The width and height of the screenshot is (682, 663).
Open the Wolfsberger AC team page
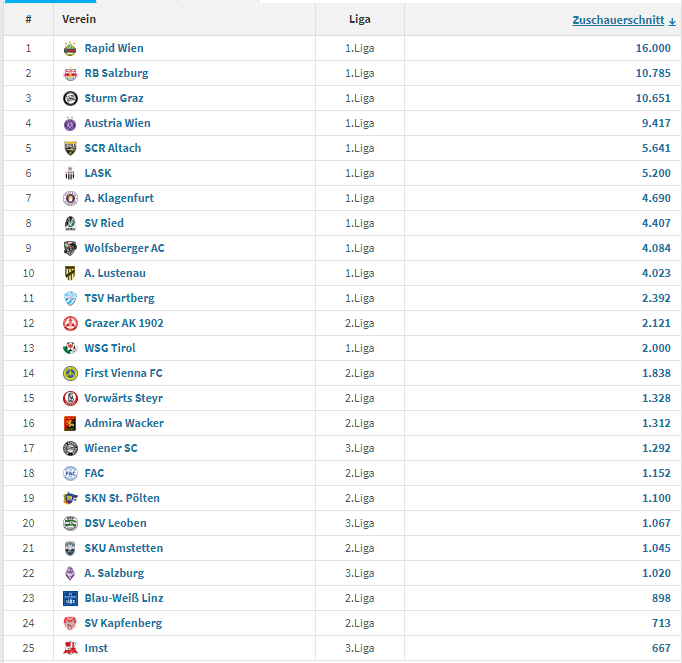[x=124, y=248]
